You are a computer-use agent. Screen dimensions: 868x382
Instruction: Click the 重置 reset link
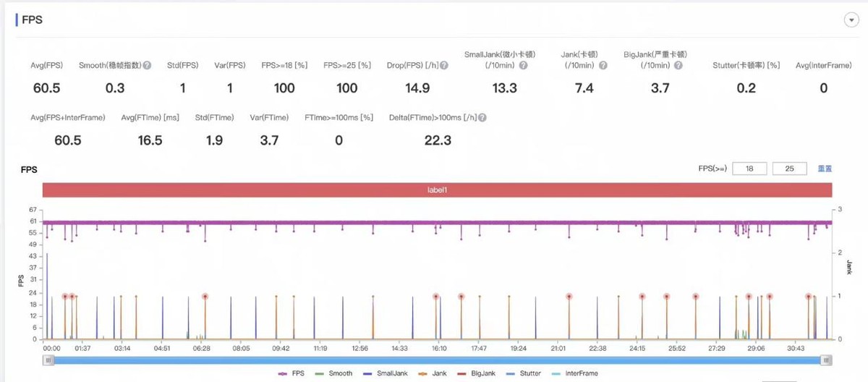(x=825, y=169)
